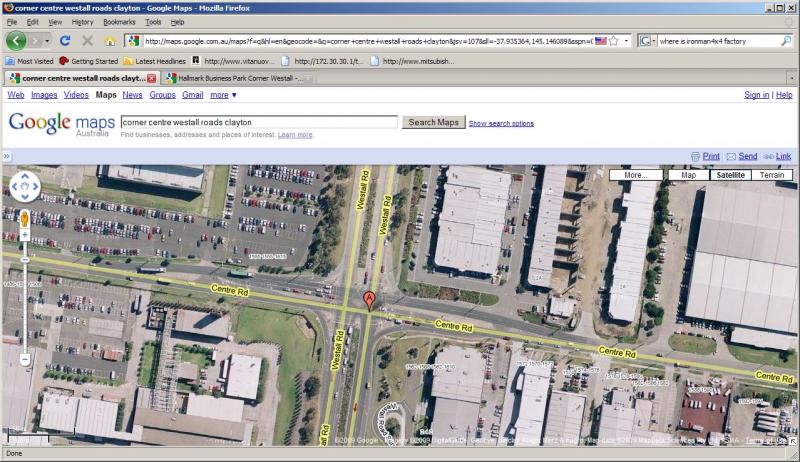The height and width of the screenshot is (462, 800).
Task: Switch to Hallmark Business Park tab
Action: 237,78
